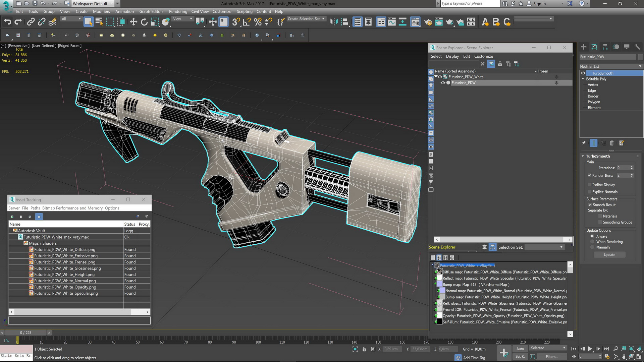This screenshot has height=362, width=644.
Task: Open the Create command panel tab
Action: click(x=584, y=47)
